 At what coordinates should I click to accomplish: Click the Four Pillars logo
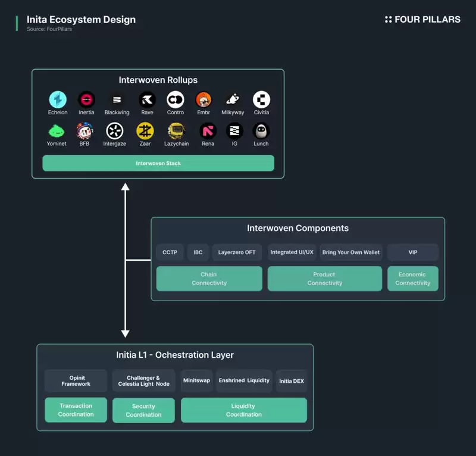point(422,20)
